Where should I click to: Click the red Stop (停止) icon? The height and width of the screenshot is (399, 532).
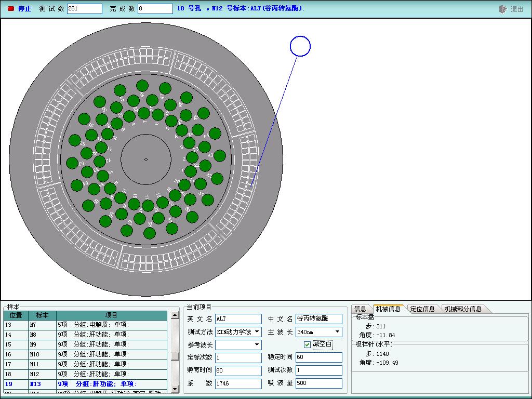[11, 8]
